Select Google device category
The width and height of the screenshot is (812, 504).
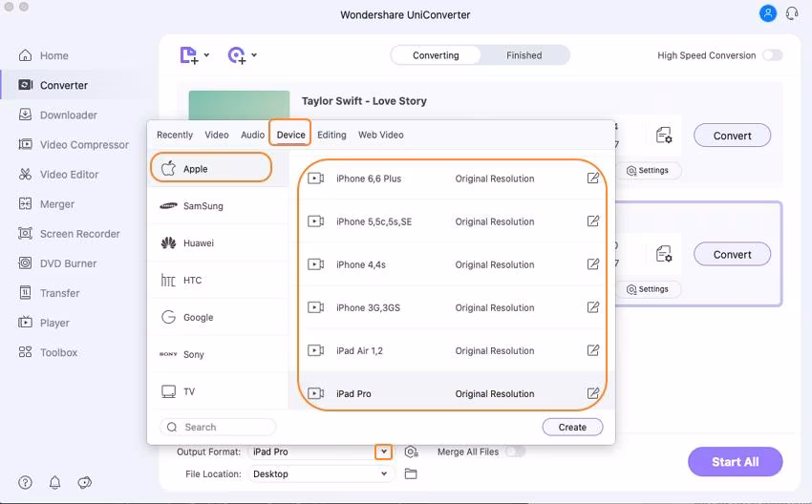218,317
